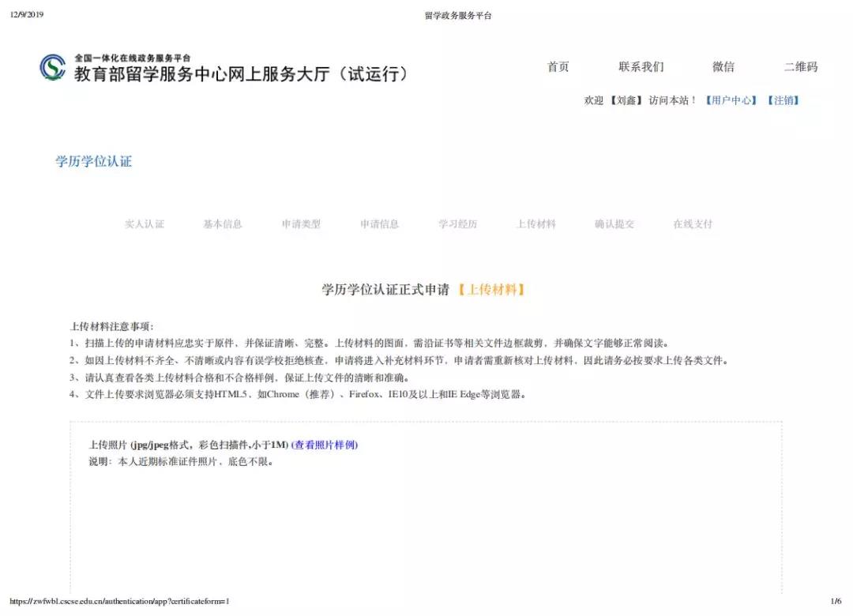
Task: Click note 3 about 合格和不合格样例
Action: coord(239,377)
